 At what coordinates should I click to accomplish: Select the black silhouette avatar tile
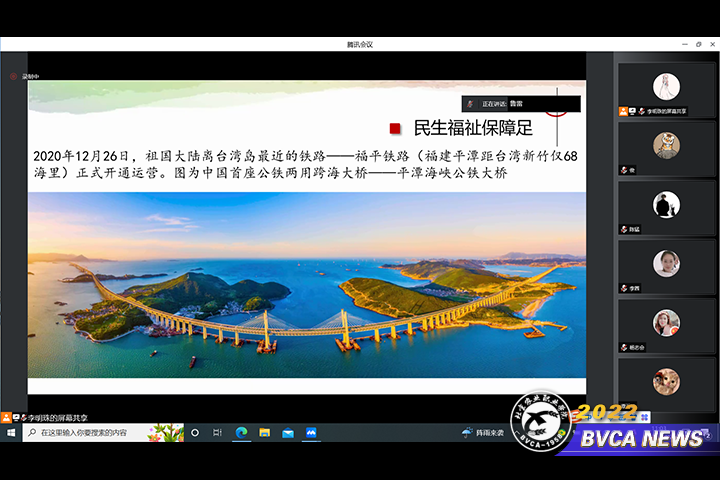666,207
